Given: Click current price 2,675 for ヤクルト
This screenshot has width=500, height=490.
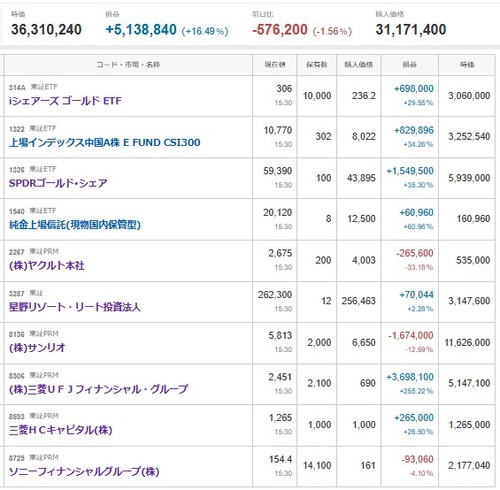Looking at the screenshot, I should point(280,253).
